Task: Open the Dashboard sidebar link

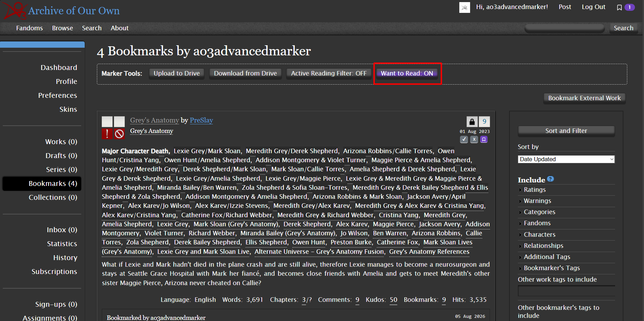Action: tap(59, 68)
